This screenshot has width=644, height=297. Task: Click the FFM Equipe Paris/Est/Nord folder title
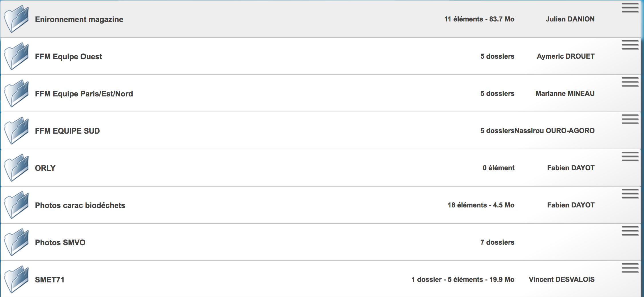84,94
